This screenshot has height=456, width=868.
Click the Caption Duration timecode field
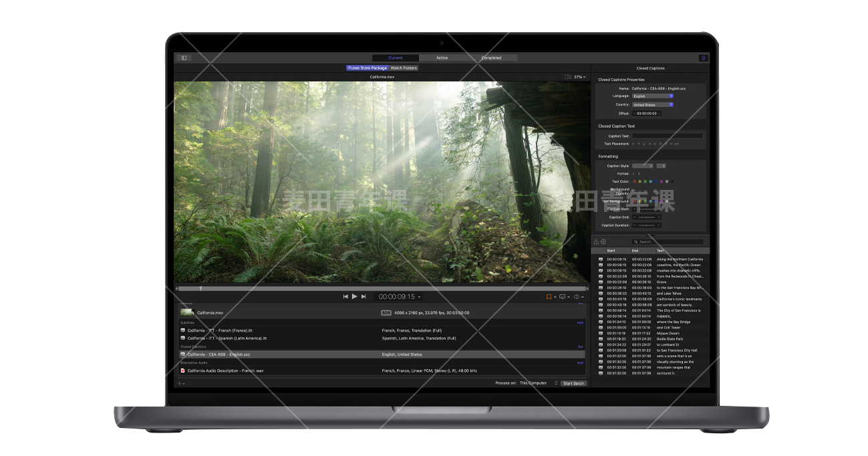pyautogui.click(x=647, y=225)
